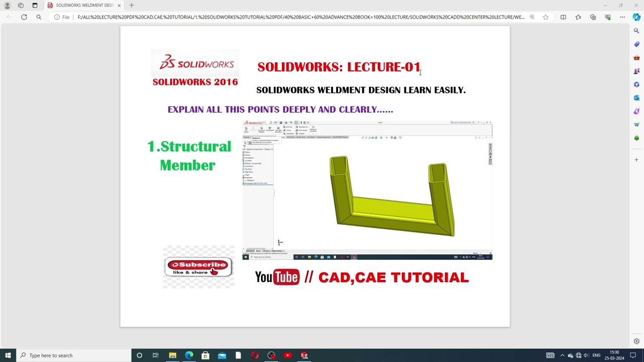
Task: Switch to SolidWorks 2016 on the taskbar
Action: pyautogui.click(x=304, y=355)
